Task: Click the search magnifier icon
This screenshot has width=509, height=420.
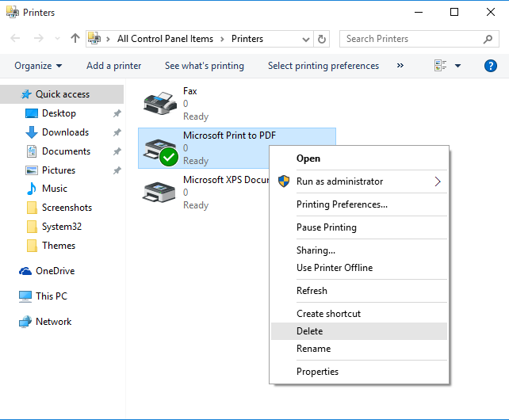Action: (x=488, y=40)
